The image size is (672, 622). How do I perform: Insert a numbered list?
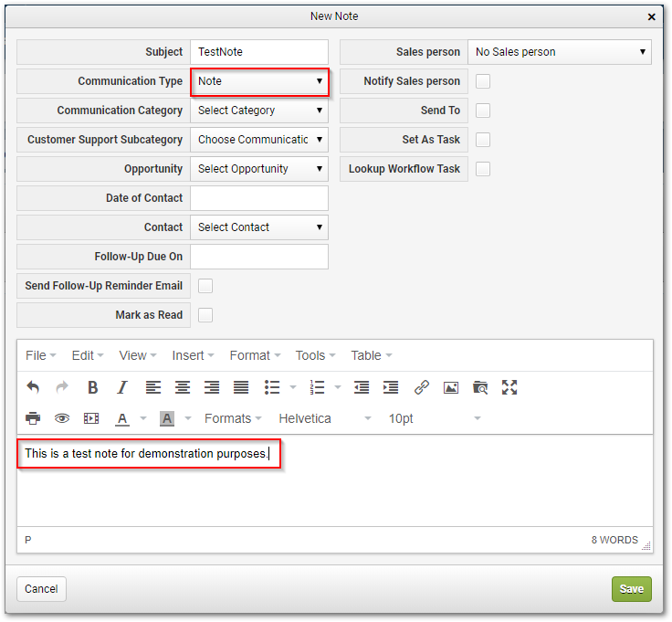[317, 387]
